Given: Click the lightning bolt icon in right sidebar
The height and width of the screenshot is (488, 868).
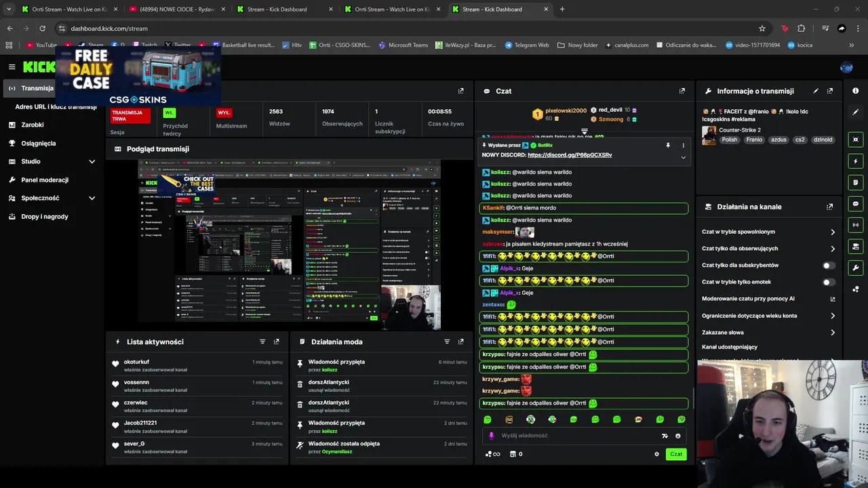Looking at the screenshot, I should [x=856, y=161].
